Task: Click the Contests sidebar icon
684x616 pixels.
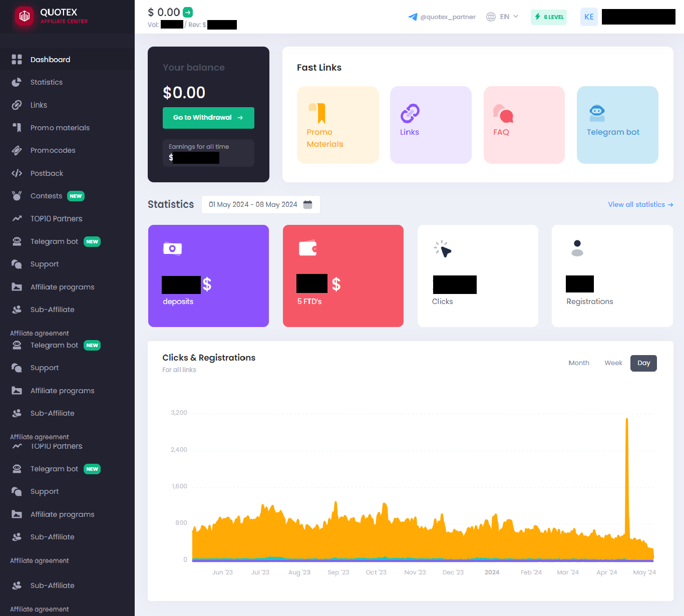Action: point(16,196)
